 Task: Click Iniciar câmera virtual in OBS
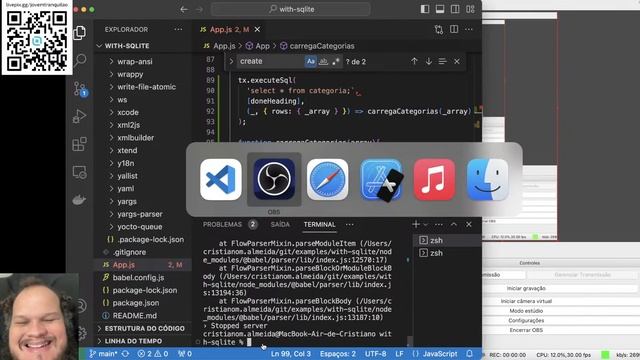point(526,301)
